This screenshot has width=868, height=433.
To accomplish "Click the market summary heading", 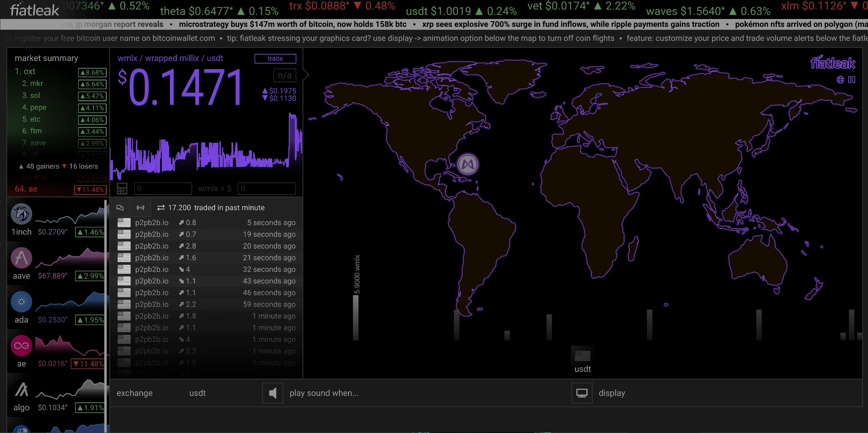I will point(47,58).
